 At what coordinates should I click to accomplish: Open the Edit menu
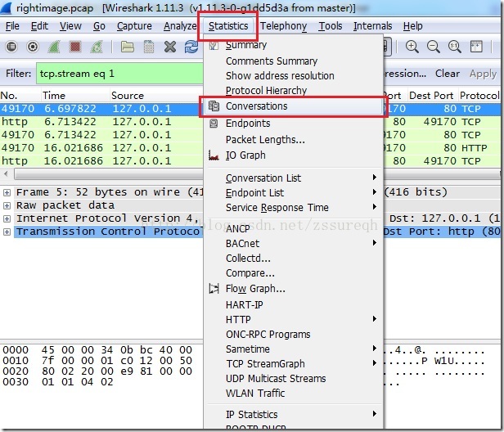pyautogui.click(x=39, y=26)
